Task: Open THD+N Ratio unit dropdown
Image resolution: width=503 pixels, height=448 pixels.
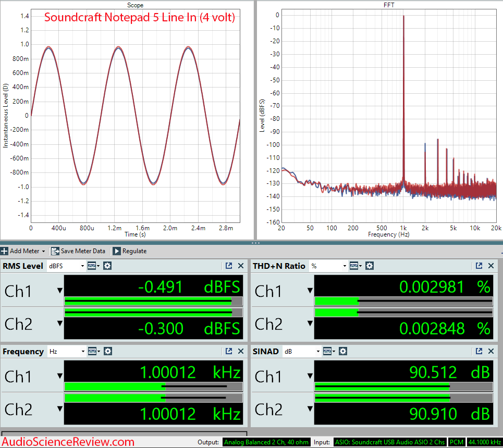Action: pos(328,266)
